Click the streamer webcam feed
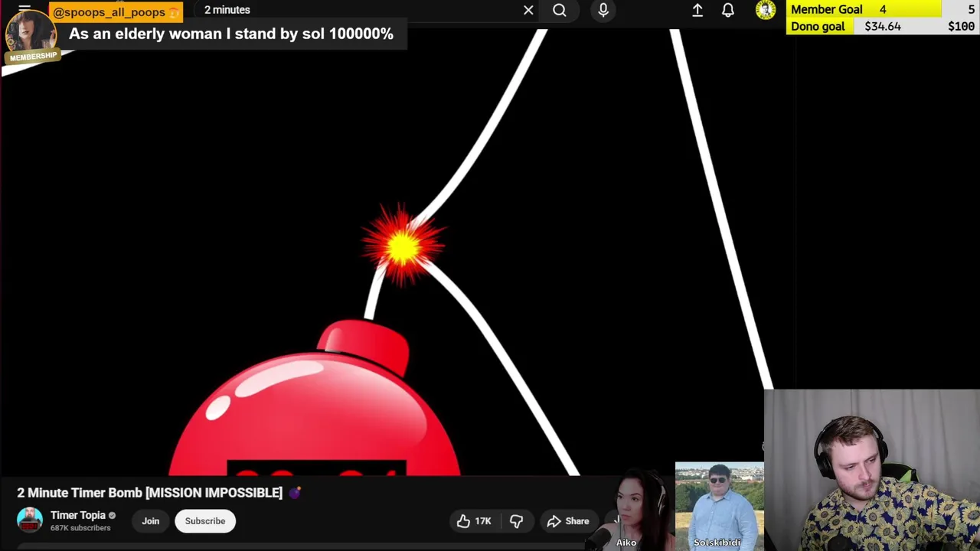The image size is (980, 551). (x=872, y=470)
